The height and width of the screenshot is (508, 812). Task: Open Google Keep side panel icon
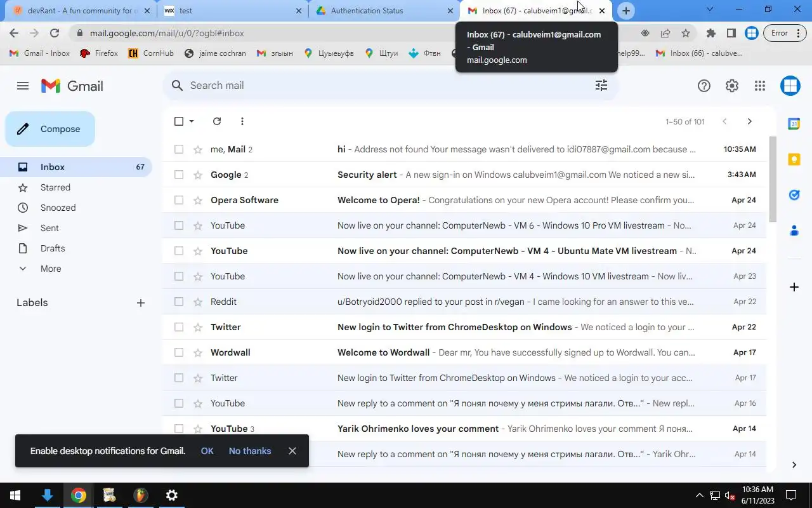coord(794,159)
